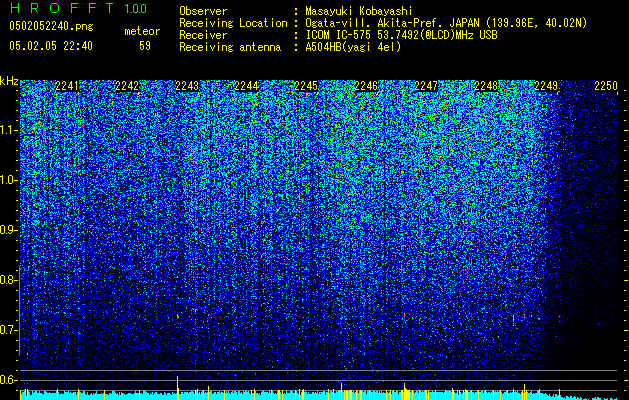Viewport: 629px width, 400px height.
Task: Click the kHz axis unit label
Action: pos(9,81)
